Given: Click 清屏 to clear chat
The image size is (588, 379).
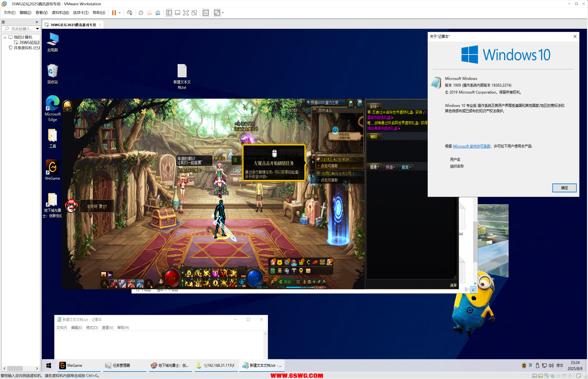Looking at the screenshot, I should click(x=453, y=286).
